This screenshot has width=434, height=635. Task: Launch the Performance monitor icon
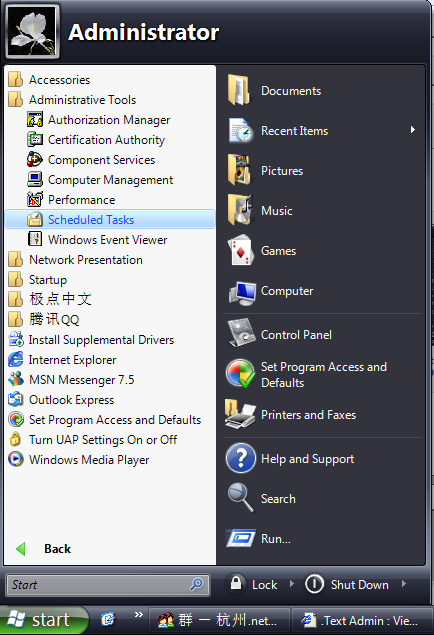click(35, 199)
